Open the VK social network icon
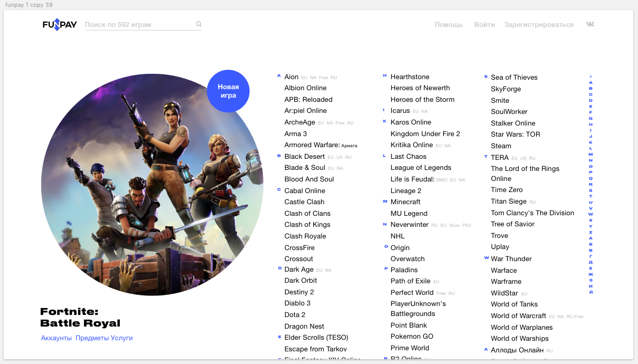 click(x=590, y=24)
